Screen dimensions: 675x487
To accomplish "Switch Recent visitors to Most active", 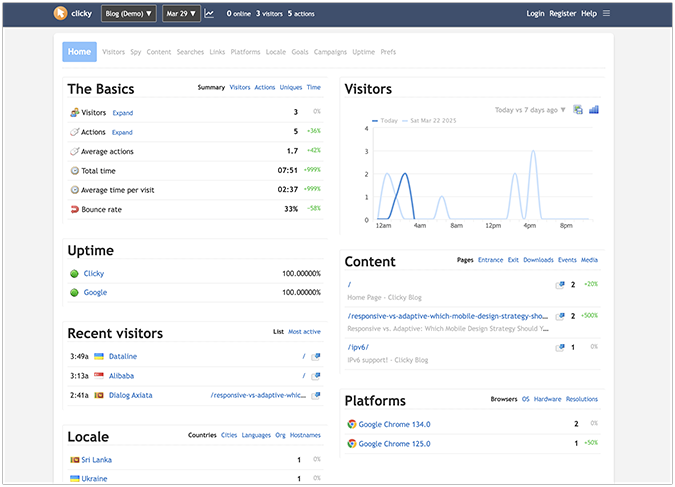I will 304,332.
